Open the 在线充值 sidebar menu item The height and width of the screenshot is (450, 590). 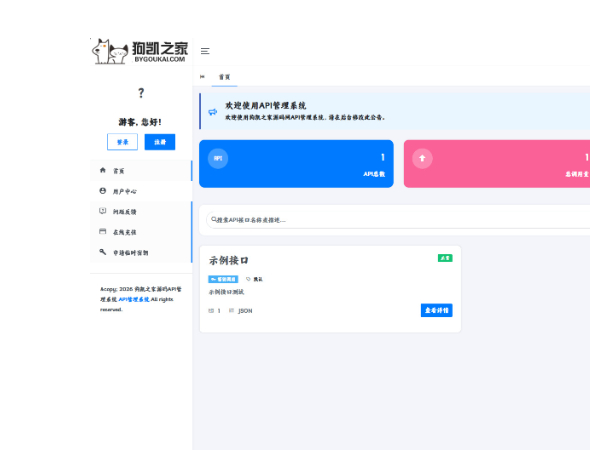pyautogui.click(x=141, y=232)
